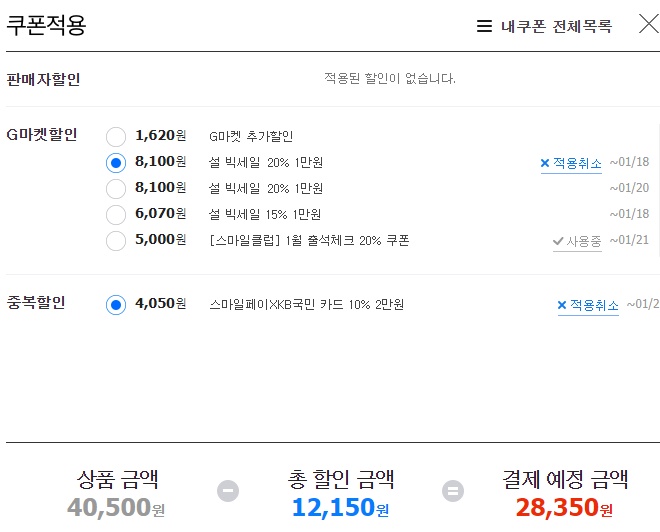Click the gray checkmark icon beside 사용중
This screenshot has width=660, height=532.
coord(558,241)
